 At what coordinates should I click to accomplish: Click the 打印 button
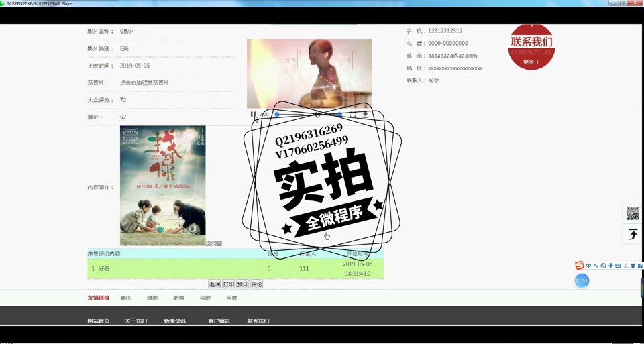[x=228, y=284]
